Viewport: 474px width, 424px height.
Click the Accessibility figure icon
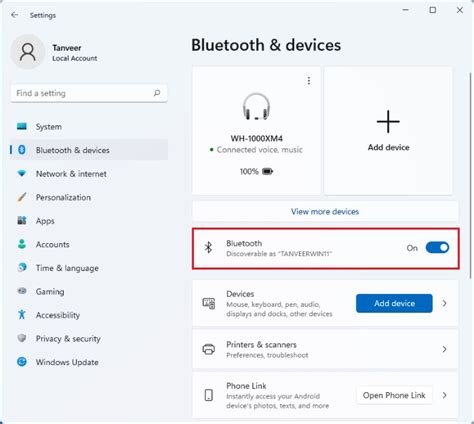point(22,314)
